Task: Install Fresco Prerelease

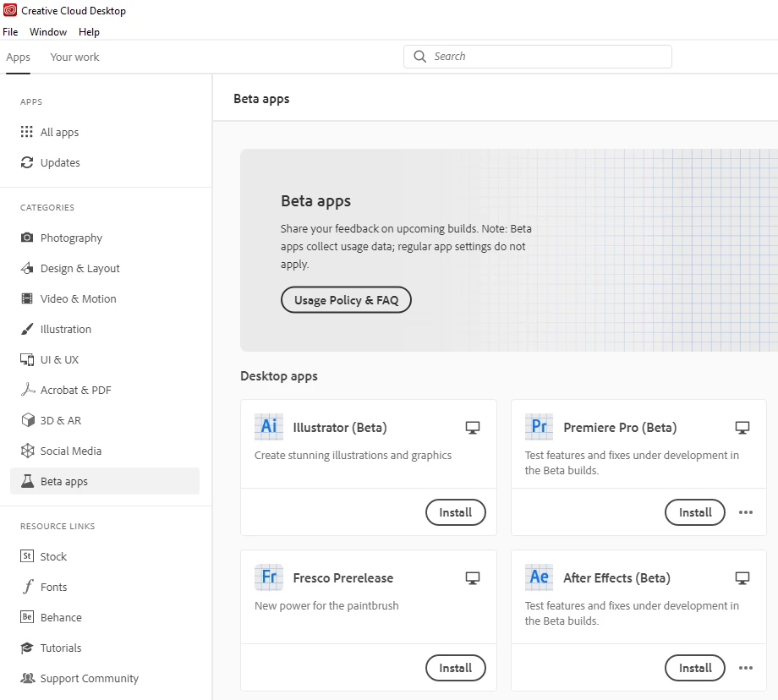Action: [456, 668]
